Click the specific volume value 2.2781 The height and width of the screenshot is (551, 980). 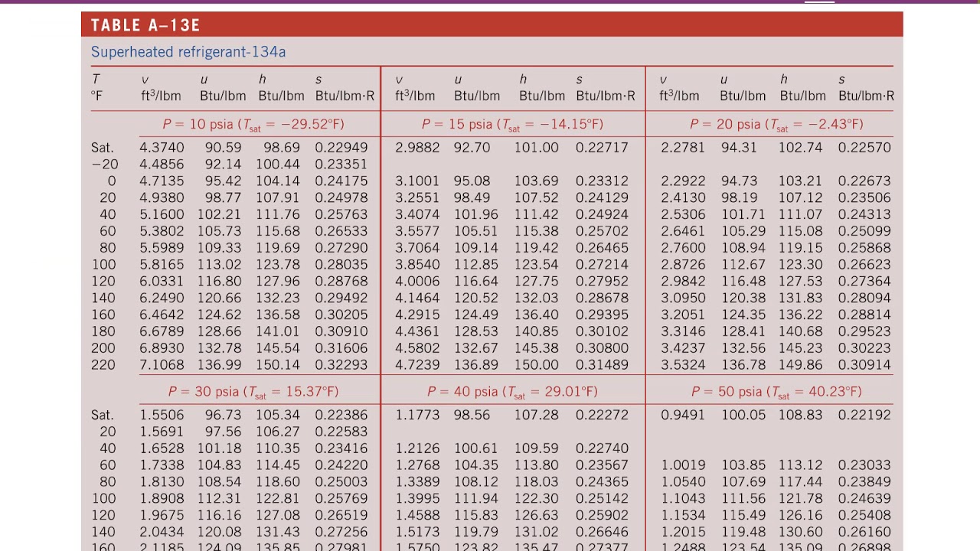(683, 147)
